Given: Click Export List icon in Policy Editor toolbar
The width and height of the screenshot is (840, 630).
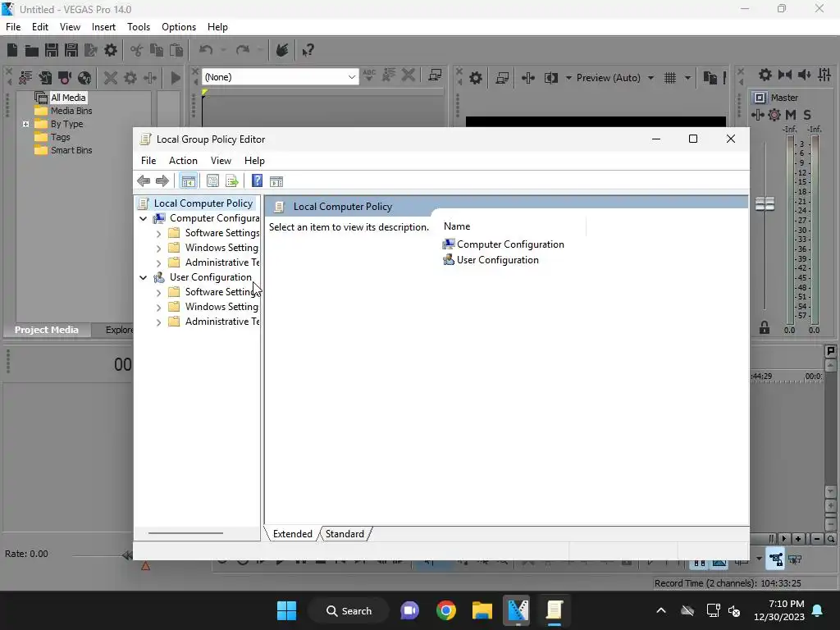Looking at the screenshot, I should [232, 181].
